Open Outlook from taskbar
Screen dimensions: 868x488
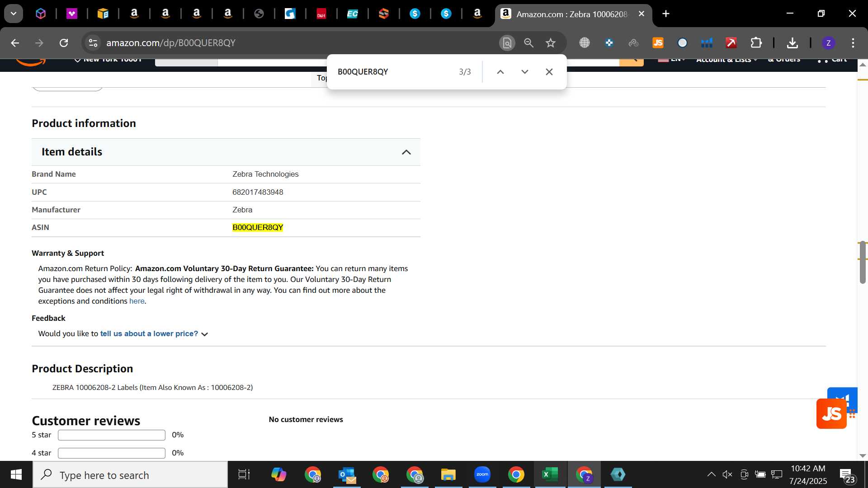347,475
